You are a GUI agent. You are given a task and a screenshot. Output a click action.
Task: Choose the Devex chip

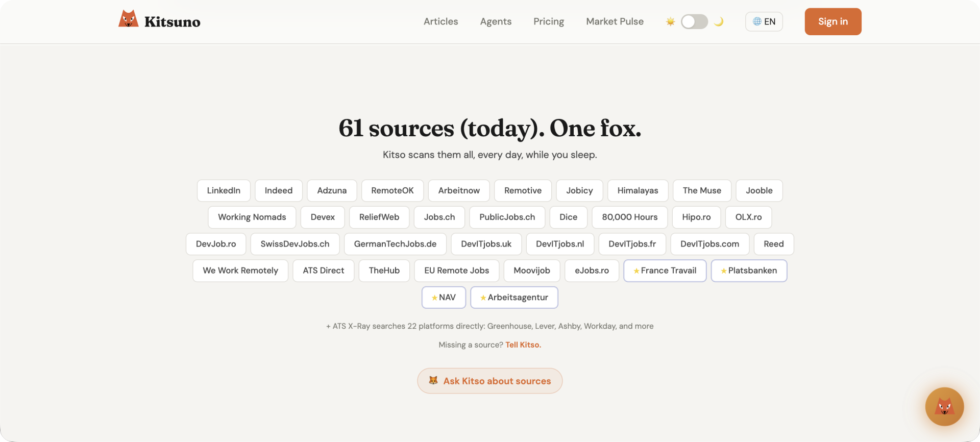(323, 217)
